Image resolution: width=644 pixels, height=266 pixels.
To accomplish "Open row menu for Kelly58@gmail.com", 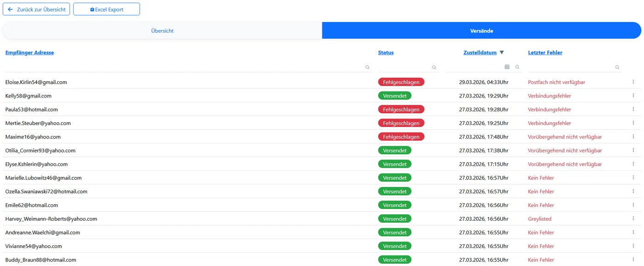I will click(633, 96).
